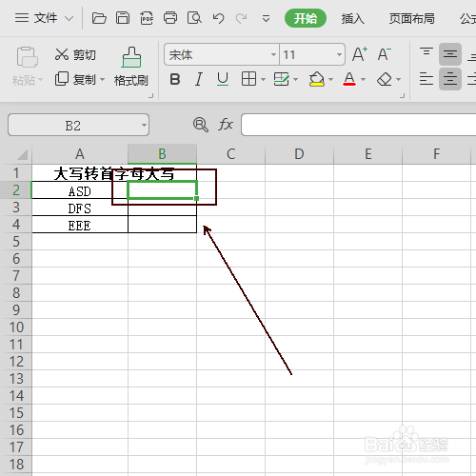The image size is (476, 476).
Task: Click the formula bar magnifier icon
Action: tap(201, 125)
